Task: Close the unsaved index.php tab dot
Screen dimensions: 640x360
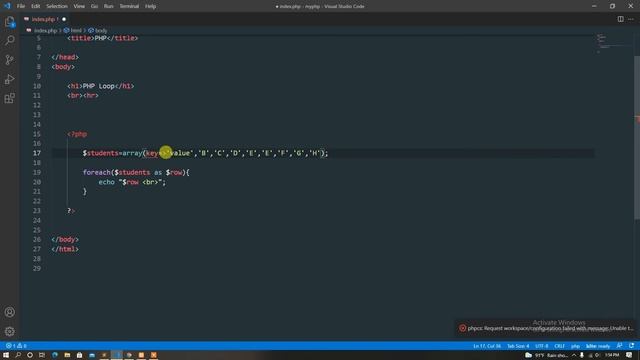Action: click(64, 19)
